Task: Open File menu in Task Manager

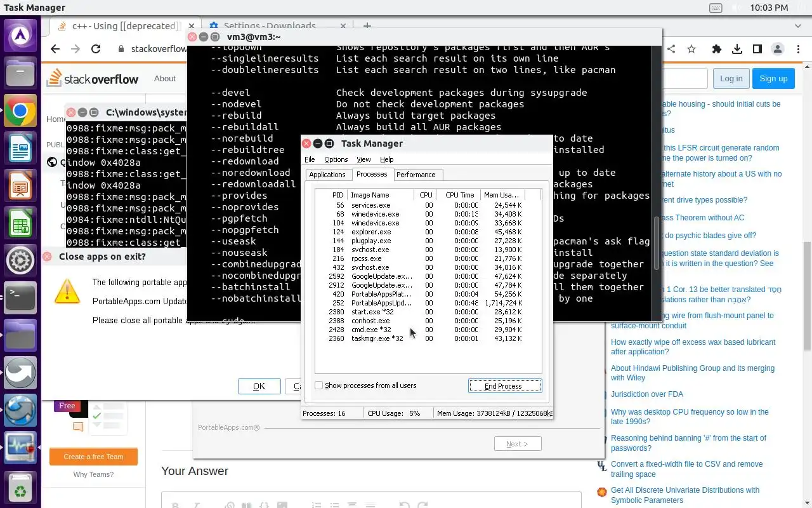Action: 310,159
